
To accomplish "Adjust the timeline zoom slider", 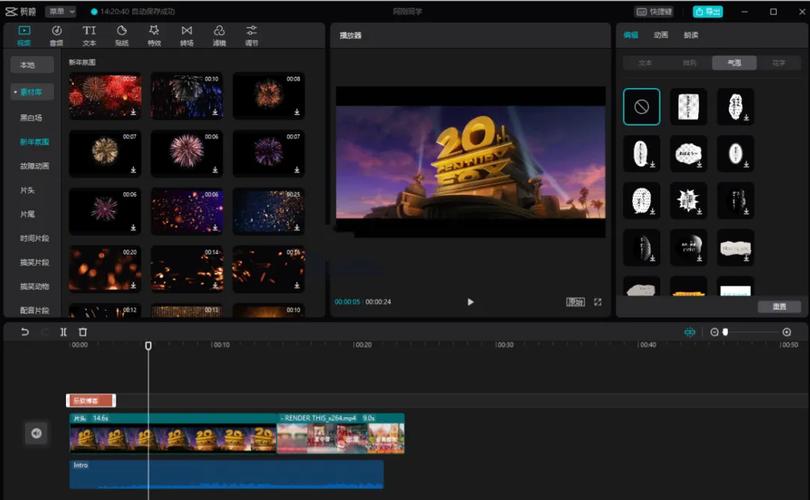I will pos(727,332).
